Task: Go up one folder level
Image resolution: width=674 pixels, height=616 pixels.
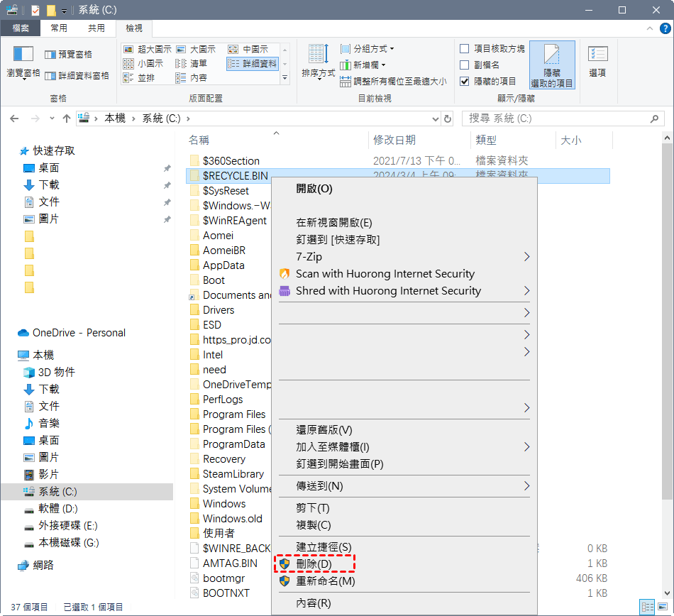Action: (x=66, y=119)
